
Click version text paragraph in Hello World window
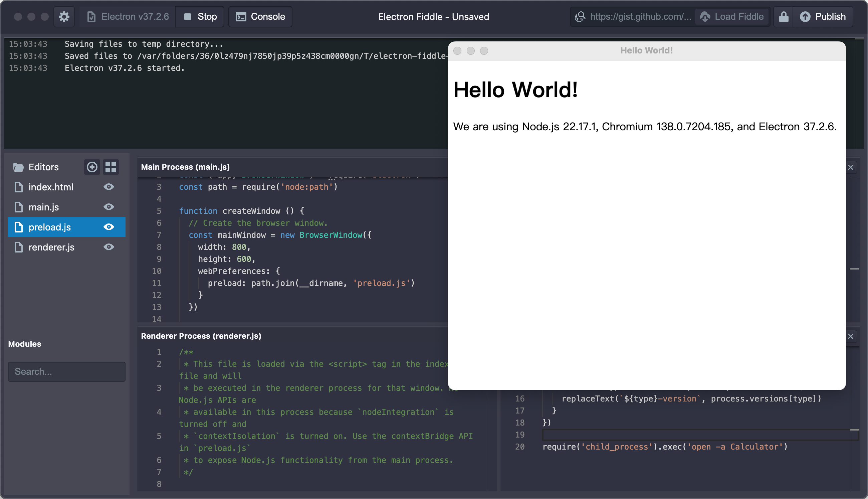point(645,127)
